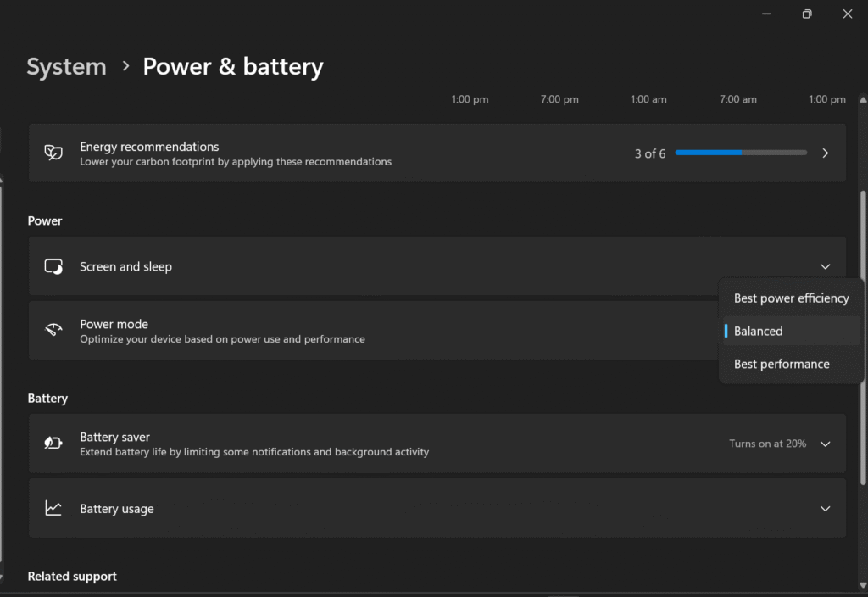Select Best power efficiency mode
The height and width of the screenshot is (597, 868).
pyautogui.click(x=791, y=298)
